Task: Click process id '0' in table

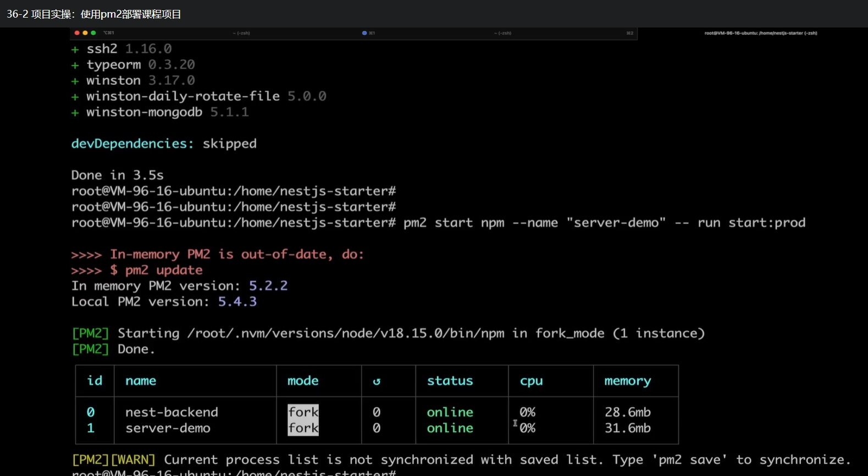Action: (91, 412)
